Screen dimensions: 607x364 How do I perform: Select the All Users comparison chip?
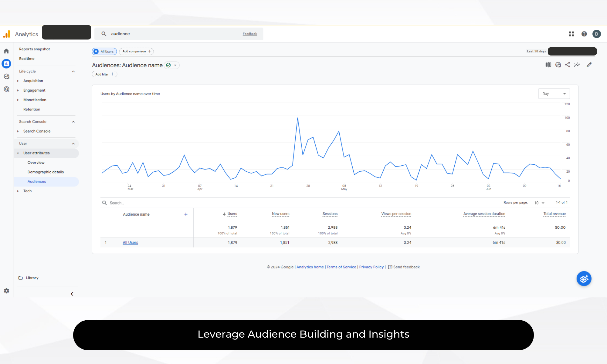tap(104, 51)
